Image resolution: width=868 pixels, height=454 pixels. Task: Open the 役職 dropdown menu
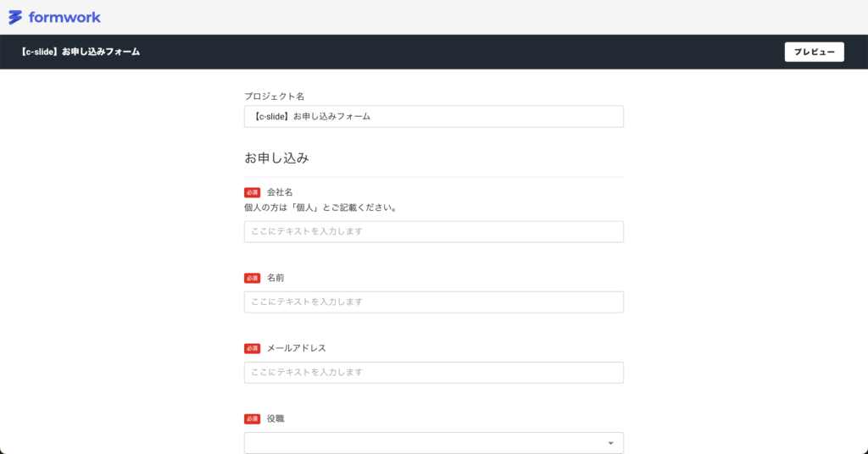click(x=433, y=443)
